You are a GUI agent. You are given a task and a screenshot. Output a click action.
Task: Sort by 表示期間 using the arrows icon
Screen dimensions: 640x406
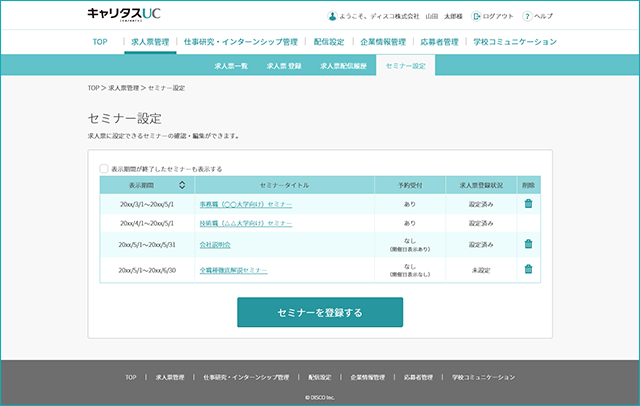pyautogui.click(x=182, y=185)
